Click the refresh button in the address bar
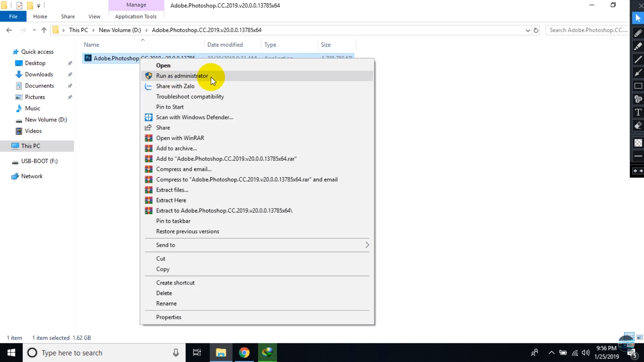 pos(536,30)
